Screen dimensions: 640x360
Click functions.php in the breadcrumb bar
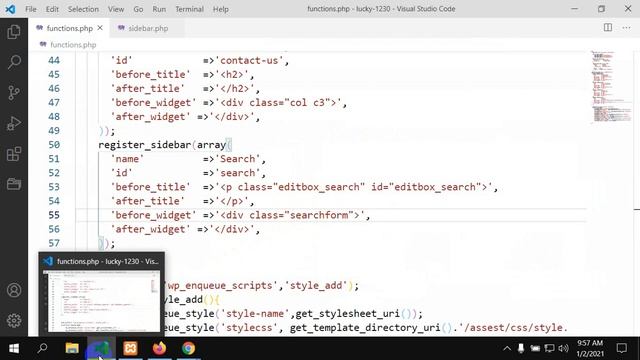point(73,45)
